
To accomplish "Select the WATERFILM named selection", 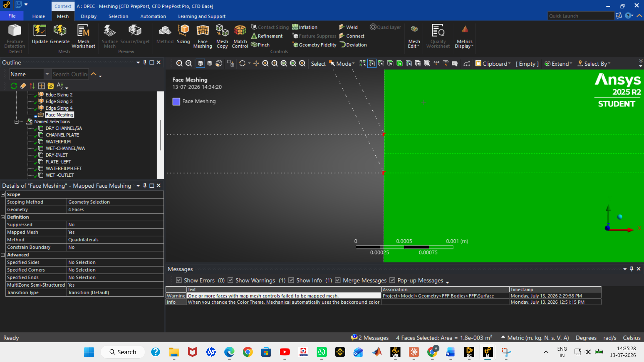I will tap(58, 141).
